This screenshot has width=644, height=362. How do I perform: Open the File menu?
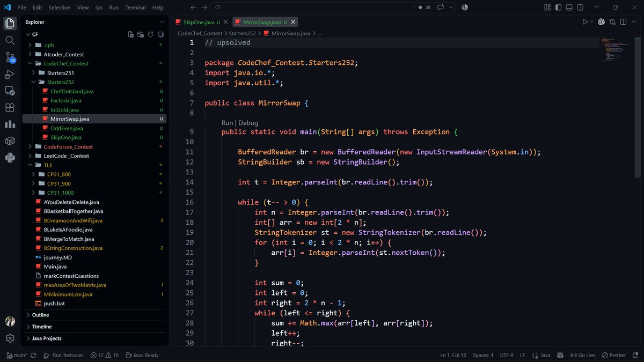tap(22, 8)
